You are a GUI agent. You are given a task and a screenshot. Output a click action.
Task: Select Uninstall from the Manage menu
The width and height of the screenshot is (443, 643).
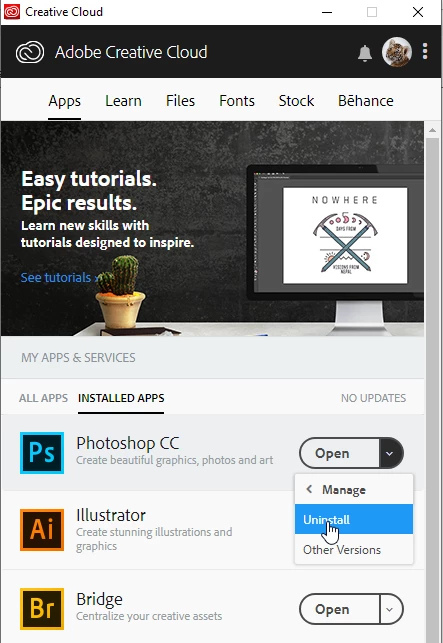pyautogui.click(x=354, y=519)
